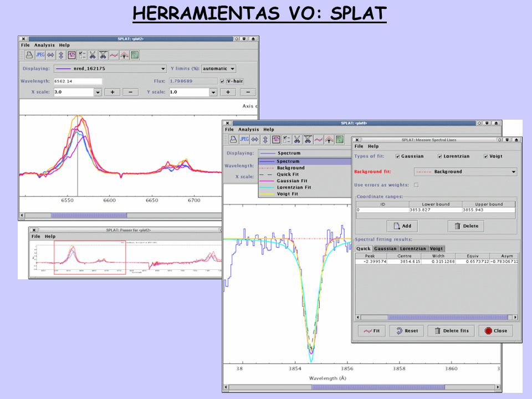Click the fitting results table horizontal scrollbar
This screenshot has width=532, height=399.
click(x=437, y=317)
